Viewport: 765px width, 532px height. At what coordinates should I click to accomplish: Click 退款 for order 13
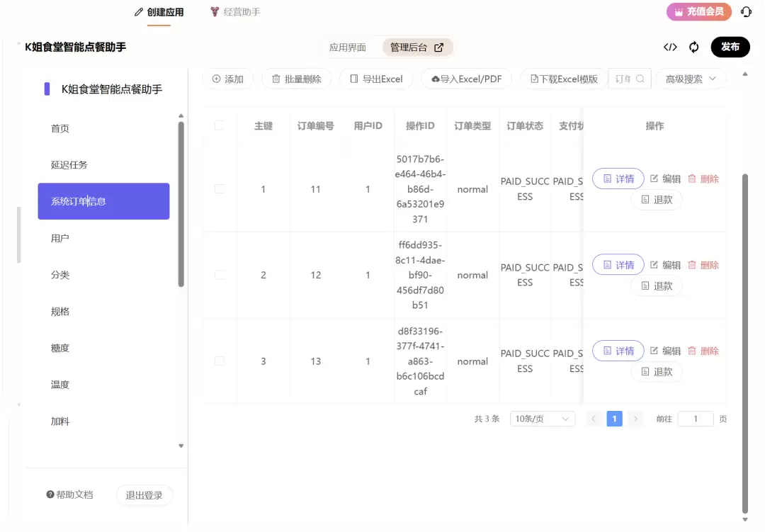[x=657, y=371]
